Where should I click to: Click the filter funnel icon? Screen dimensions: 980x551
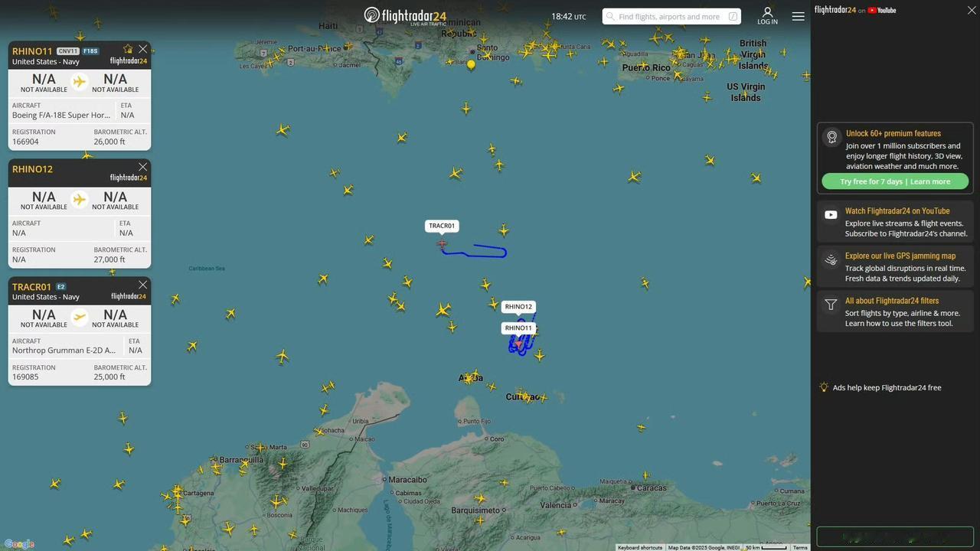(831, 305)
